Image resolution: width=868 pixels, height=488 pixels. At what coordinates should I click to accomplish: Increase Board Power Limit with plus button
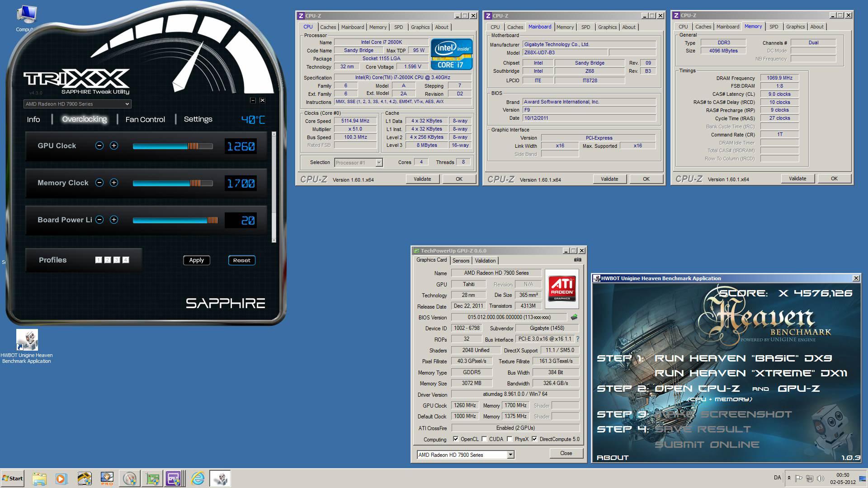[114, 220]
